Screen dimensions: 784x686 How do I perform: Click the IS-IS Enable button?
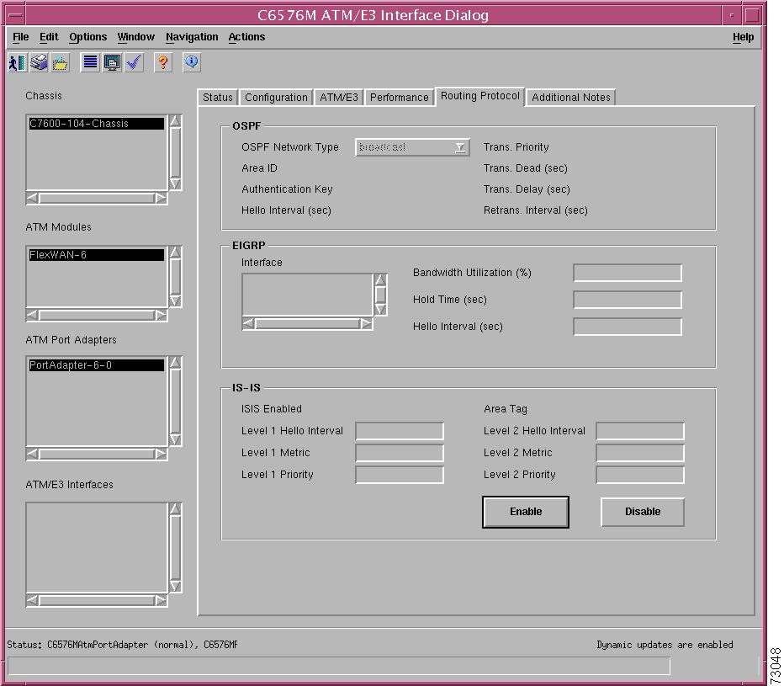[x=526, y=512]
